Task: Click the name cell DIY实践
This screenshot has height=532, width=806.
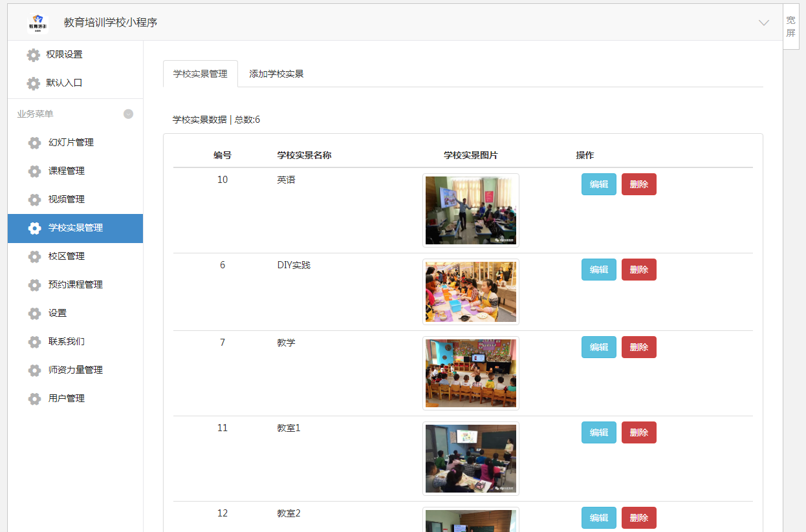Action: coord(294,265)
